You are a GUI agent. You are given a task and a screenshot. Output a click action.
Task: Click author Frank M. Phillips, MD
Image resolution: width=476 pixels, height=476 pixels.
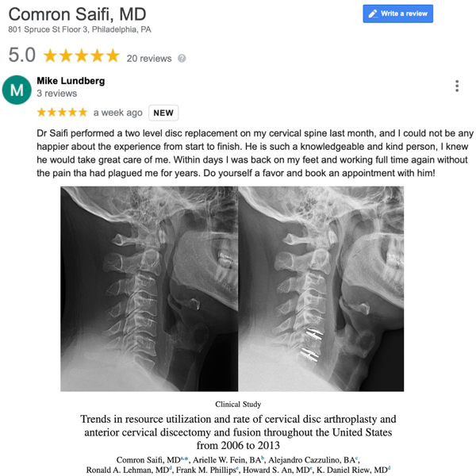pos(207,470)
